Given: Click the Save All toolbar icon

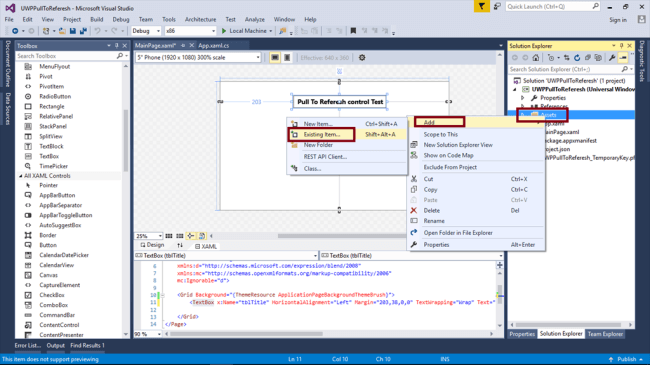Looking at the screenshot, I should 83,31.
